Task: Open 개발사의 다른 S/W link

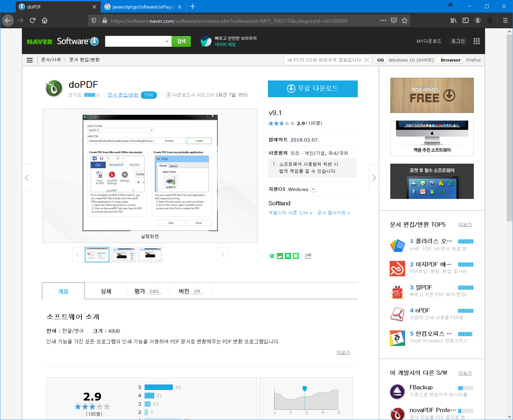Action: [290, 213]
